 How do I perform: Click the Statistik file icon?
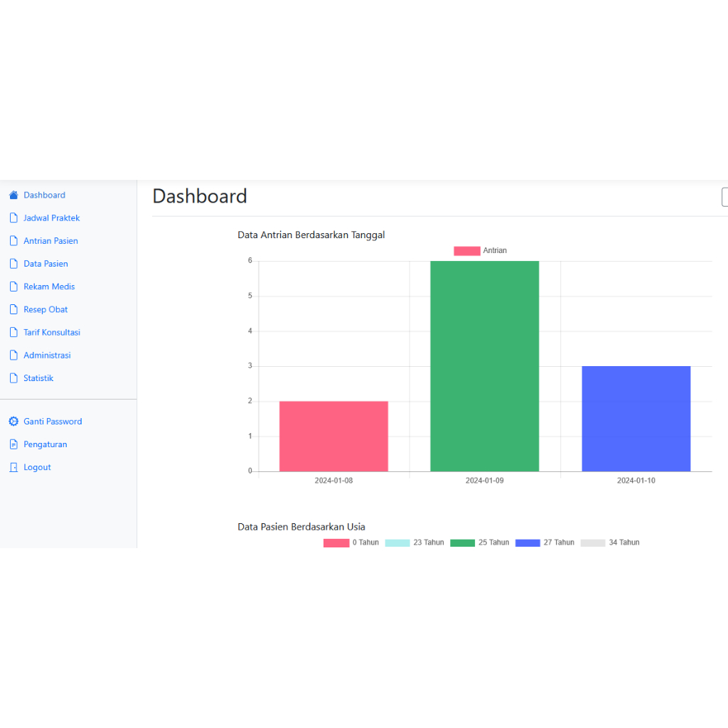click(x=14, y=378)
